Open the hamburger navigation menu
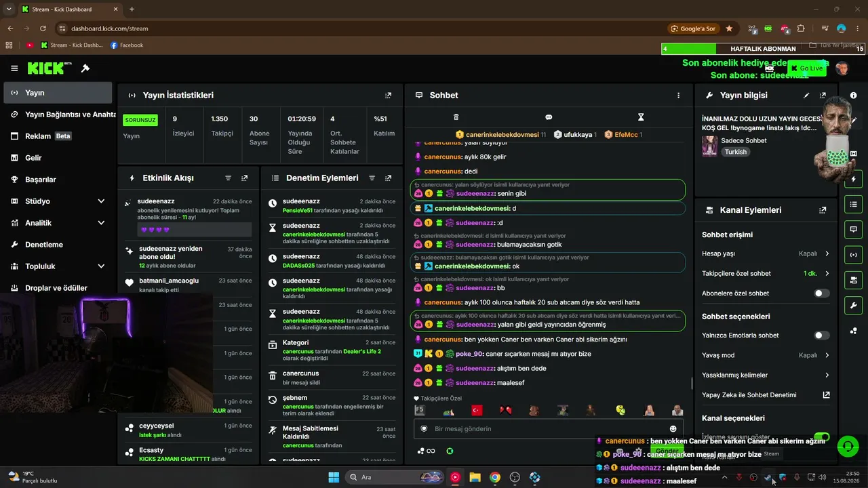This screenshot has height=488, width=868. [14, 68]
